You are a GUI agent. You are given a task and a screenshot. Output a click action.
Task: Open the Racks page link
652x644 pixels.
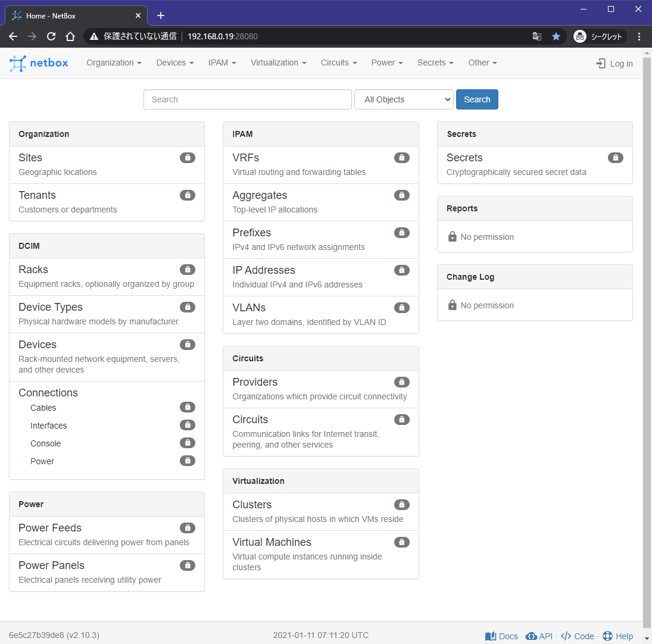pos(33,269)
